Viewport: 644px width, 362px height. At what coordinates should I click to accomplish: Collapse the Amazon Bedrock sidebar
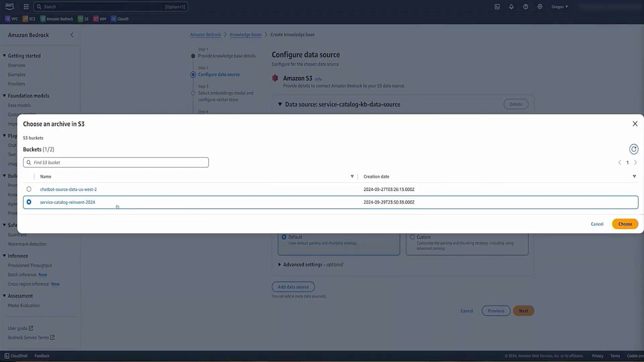[x=72, y=35]
